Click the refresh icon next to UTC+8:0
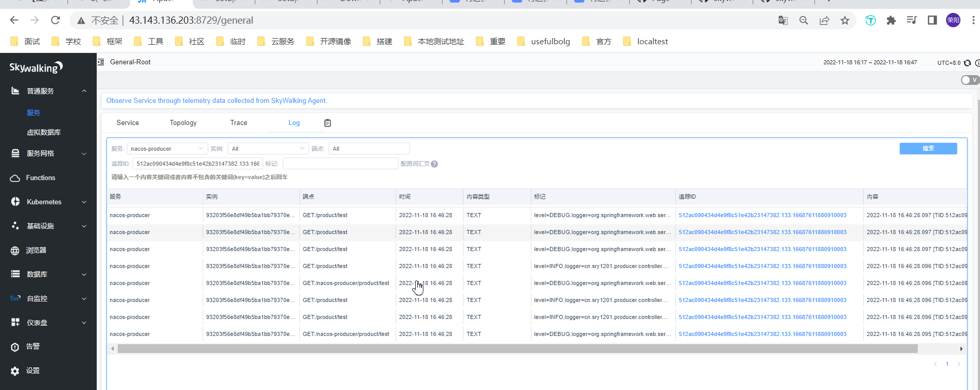The height and width of the screenshot is (390, 980). [x=967, y=63]
